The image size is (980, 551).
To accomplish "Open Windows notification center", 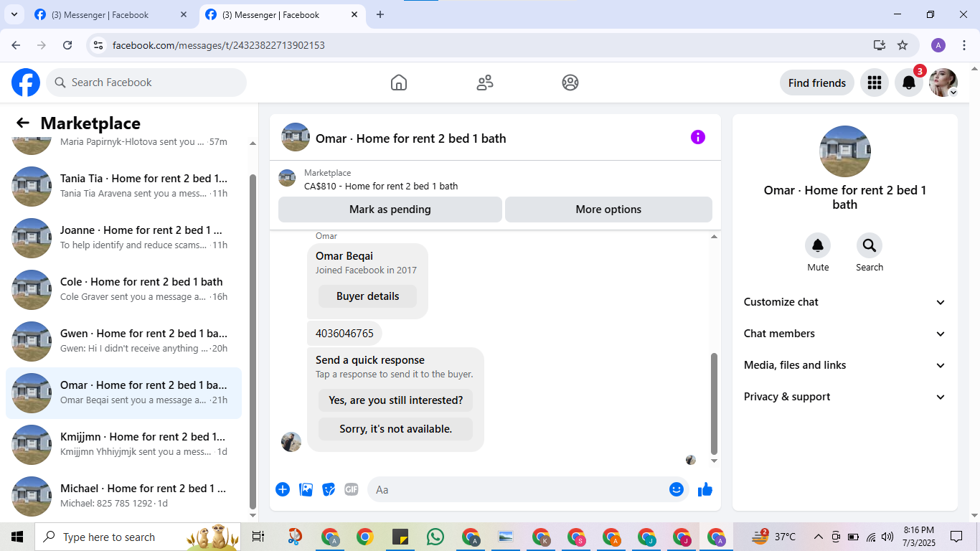I will (956, 537).
